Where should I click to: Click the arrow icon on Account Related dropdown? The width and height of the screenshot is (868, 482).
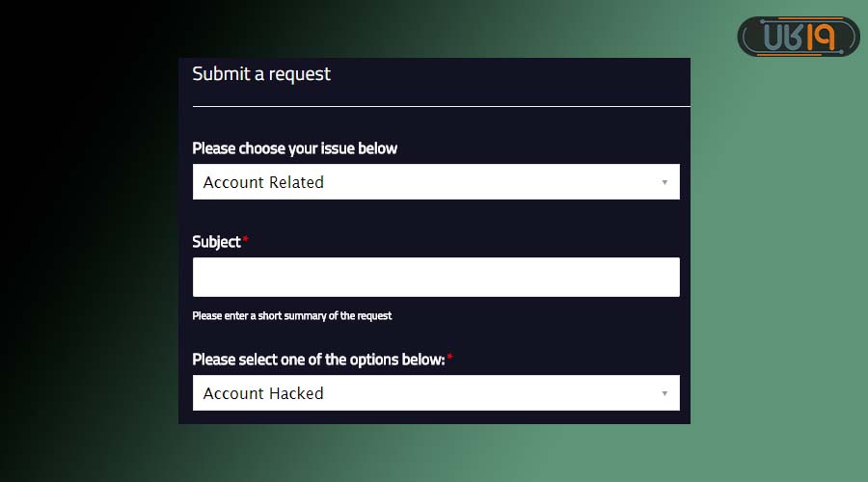pyautogui.click(x=665, y=182)
